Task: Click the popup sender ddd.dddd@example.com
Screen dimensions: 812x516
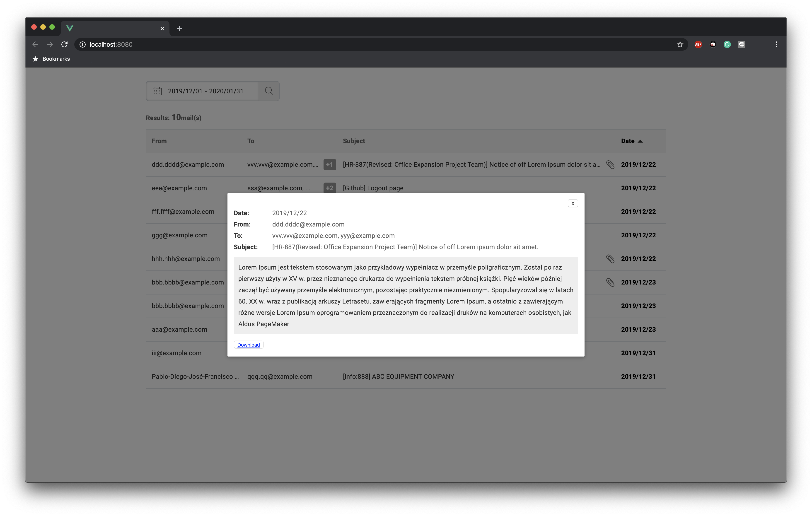Action: point(308,224)
